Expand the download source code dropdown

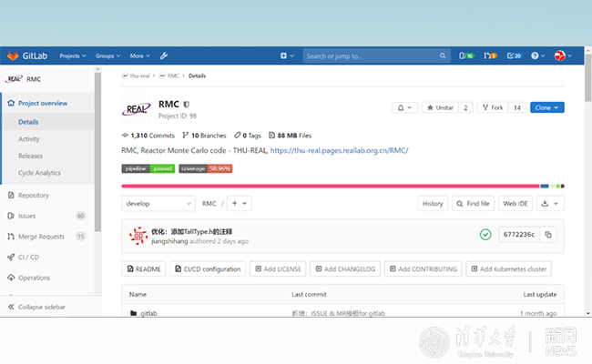[x=552, y=204]
